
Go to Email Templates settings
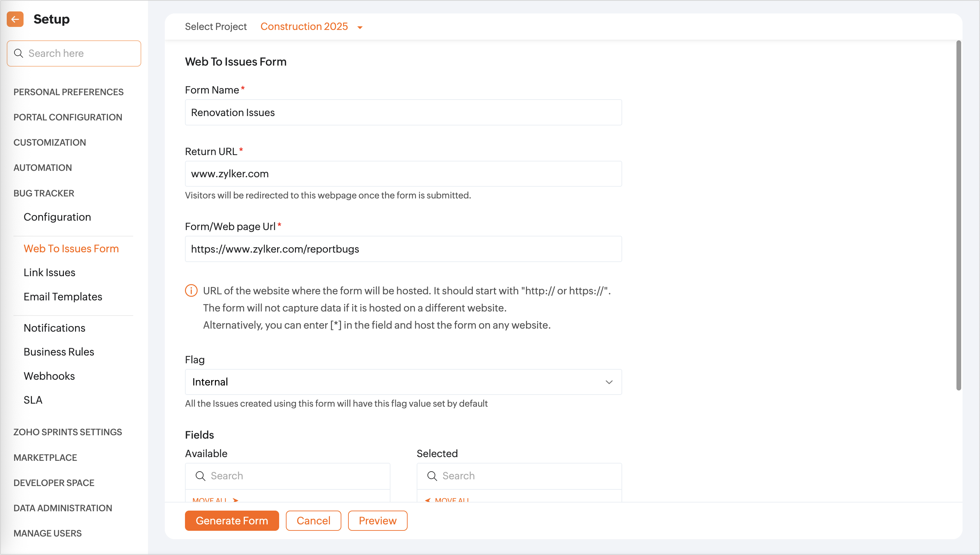pyautogui.click(x=63, y=297)
